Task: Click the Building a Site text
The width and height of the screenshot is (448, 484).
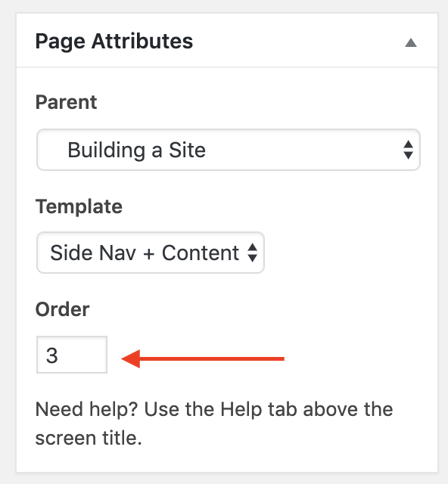Action: [136, 150]
